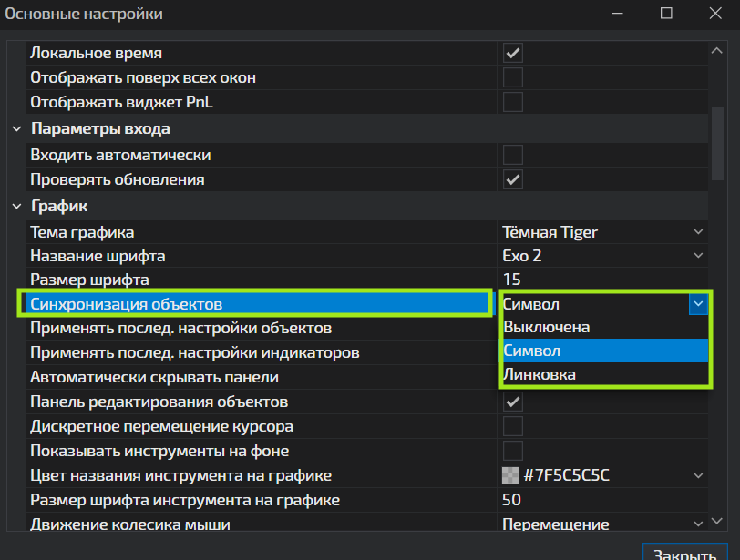Enable Дискретное перемещение курсора checkbox
Screen dimensions: 740x560
coord(513,426)
